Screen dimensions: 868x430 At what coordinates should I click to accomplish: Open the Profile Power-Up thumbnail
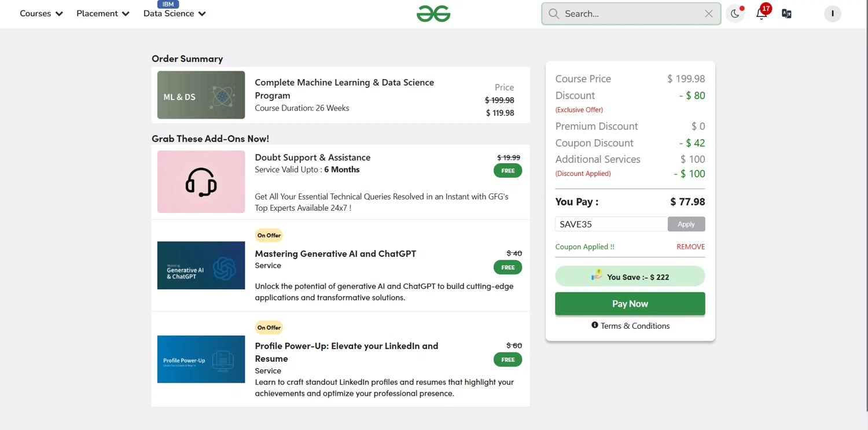(201, 359)
